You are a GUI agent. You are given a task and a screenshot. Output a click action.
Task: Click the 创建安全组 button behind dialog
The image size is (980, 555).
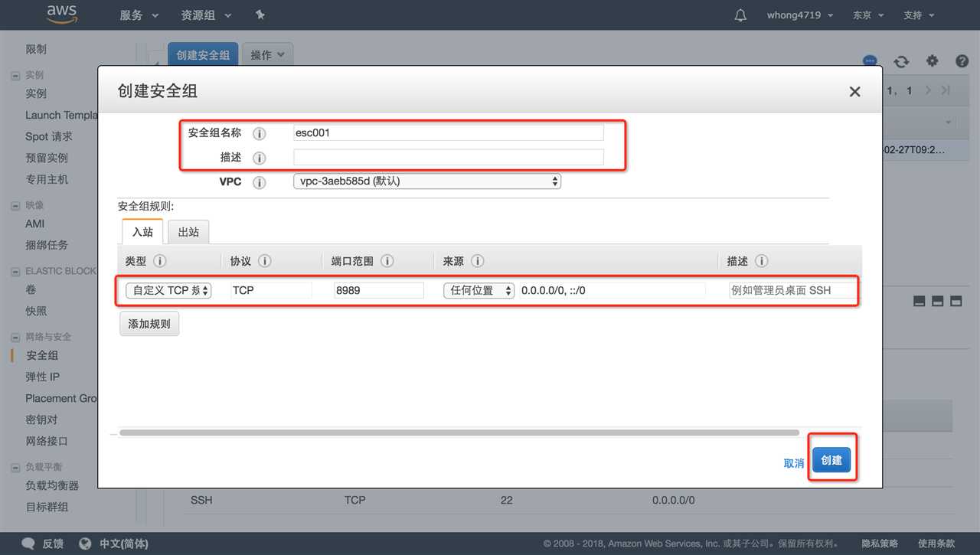click(203, 55)
